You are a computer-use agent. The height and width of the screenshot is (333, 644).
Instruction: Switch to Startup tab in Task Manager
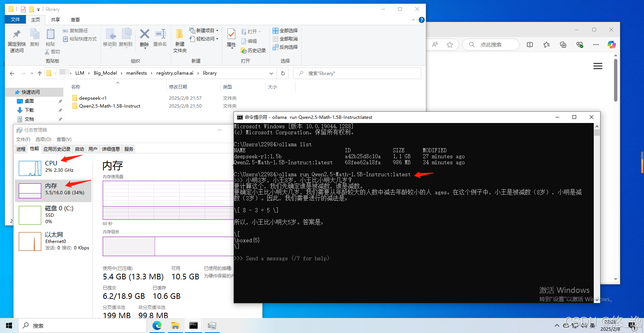(79, 149)
